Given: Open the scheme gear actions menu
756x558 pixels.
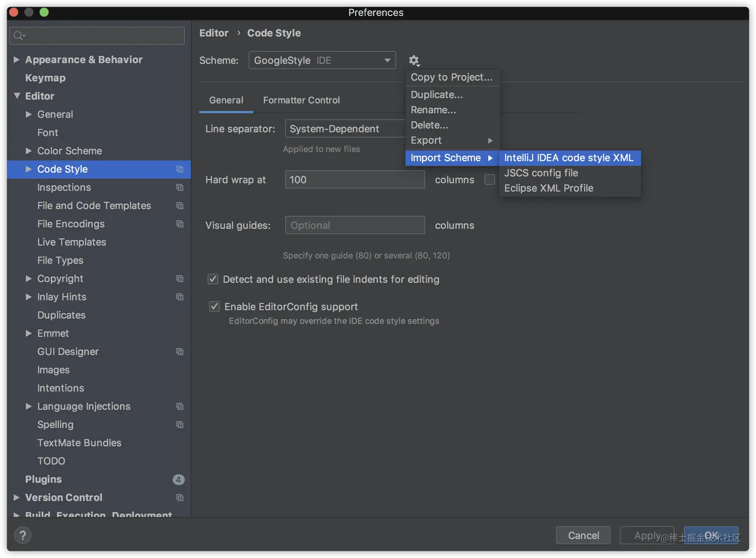Looking at the screenshot, I should pos(414,60).
